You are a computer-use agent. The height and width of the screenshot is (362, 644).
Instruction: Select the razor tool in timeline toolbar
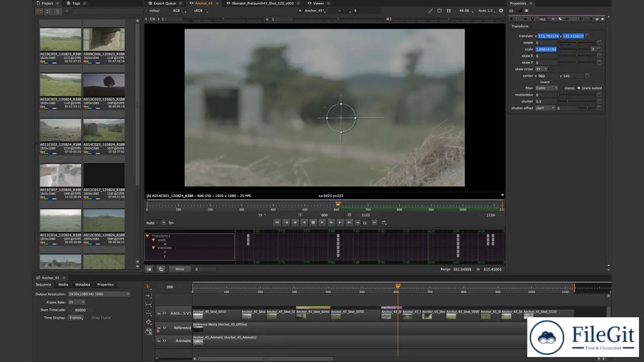click(148, 322)
